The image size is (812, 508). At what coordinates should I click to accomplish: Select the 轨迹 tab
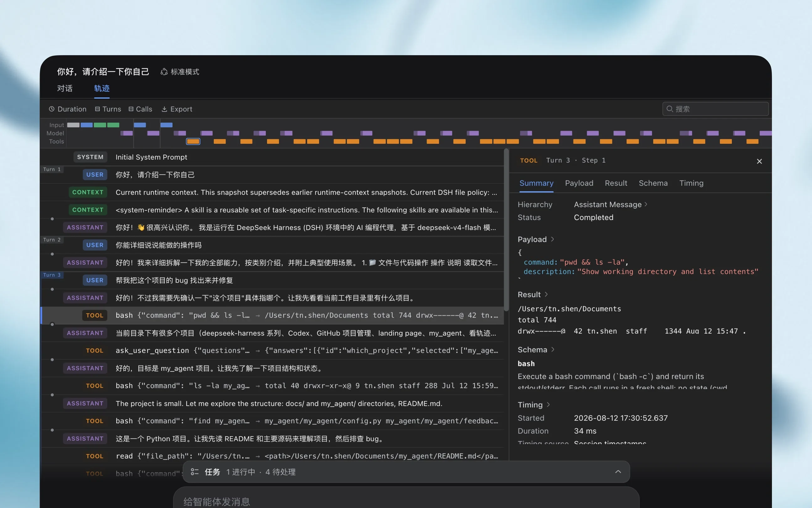click(102, 88)
